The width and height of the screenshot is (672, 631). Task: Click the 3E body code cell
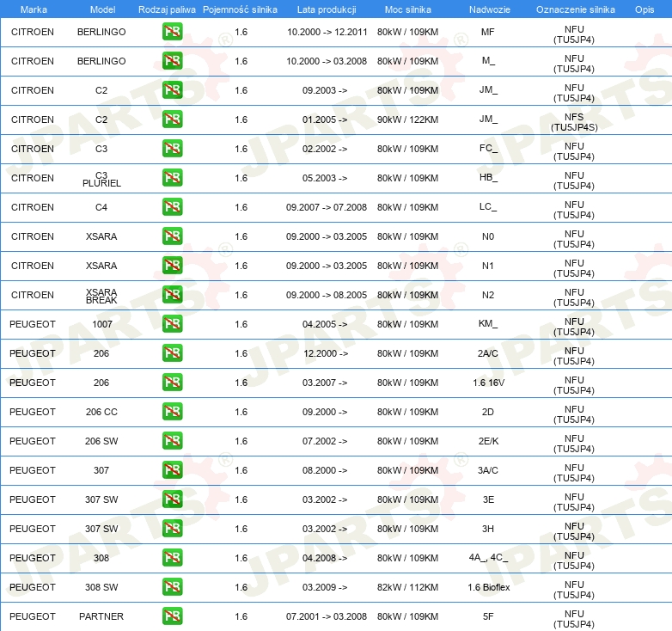pos(489,499)
